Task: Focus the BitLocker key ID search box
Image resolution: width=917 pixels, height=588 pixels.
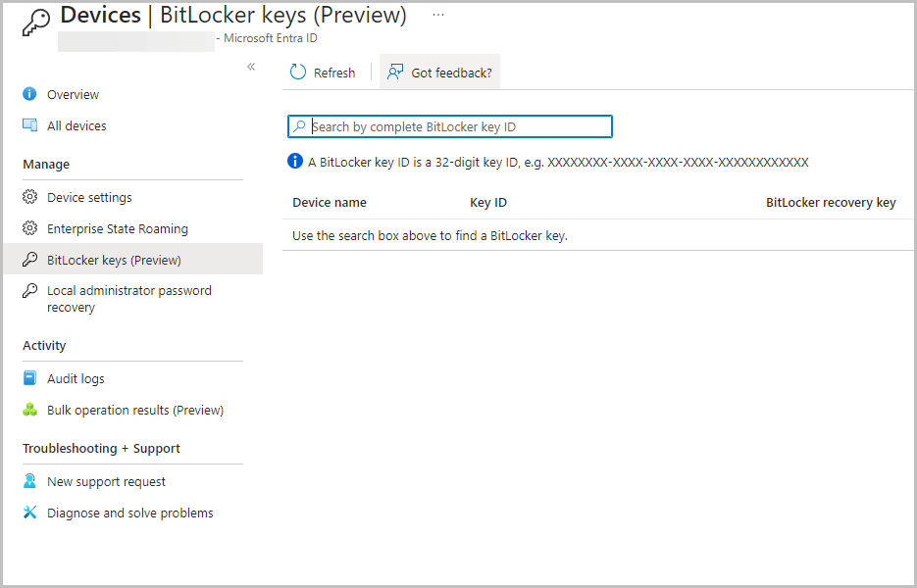Action: tap(450, 126)
